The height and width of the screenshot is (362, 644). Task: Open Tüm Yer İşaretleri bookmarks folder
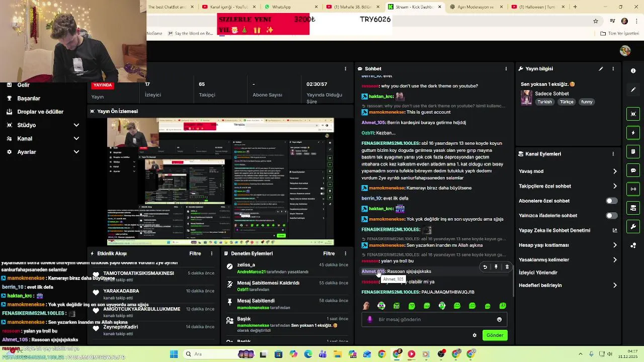[619, 34]
